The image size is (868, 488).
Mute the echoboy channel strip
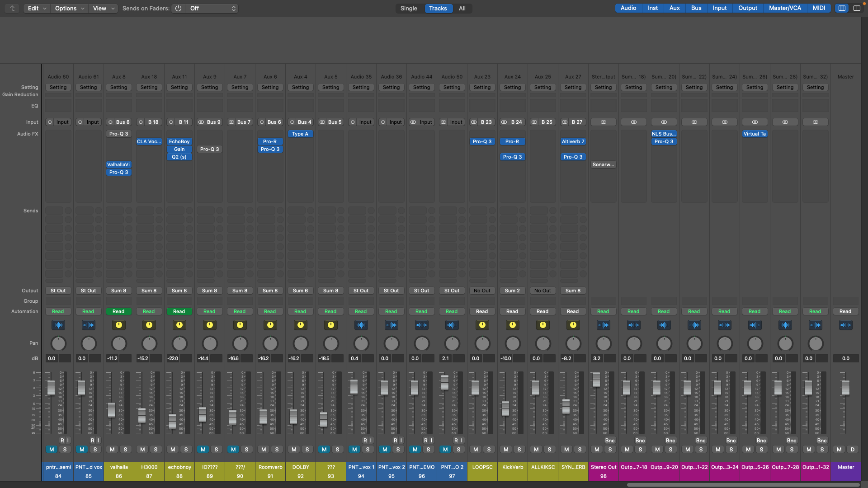173,449
